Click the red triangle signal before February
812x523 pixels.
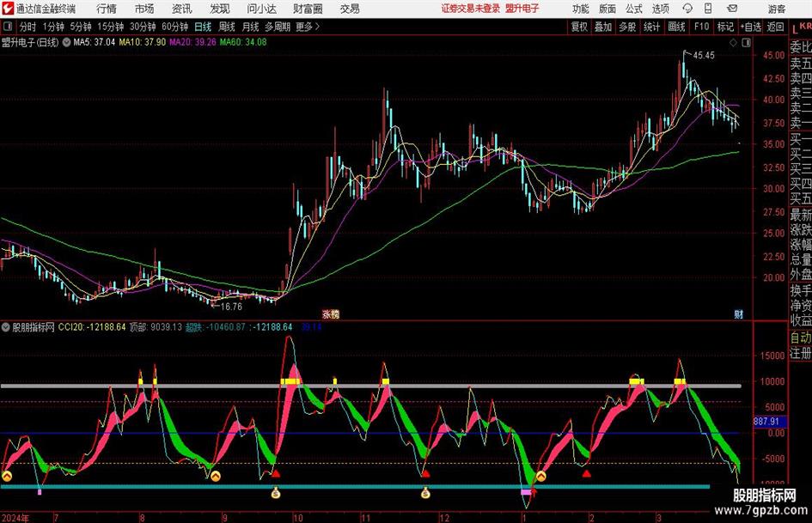[586, 473]
